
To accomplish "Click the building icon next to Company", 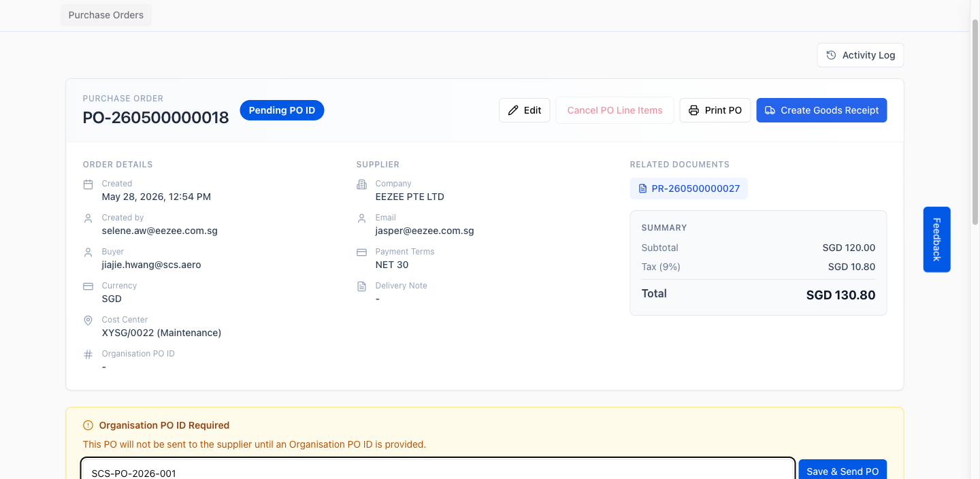I will [x=361, y=184].
